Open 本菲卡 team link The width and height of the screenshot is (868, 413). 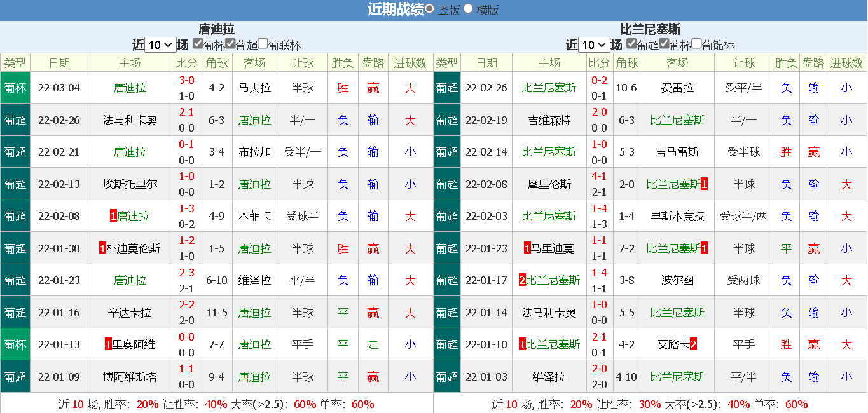(254, 216)
